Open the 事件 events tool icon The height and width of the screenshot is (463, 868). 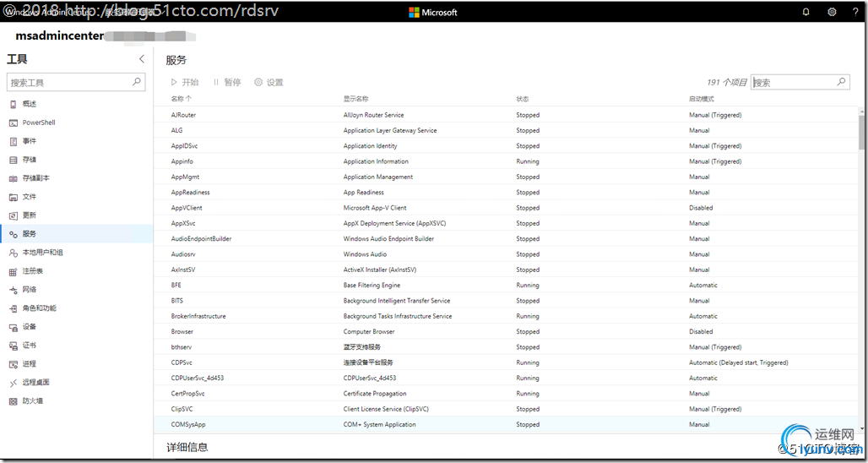click(14, 141)
